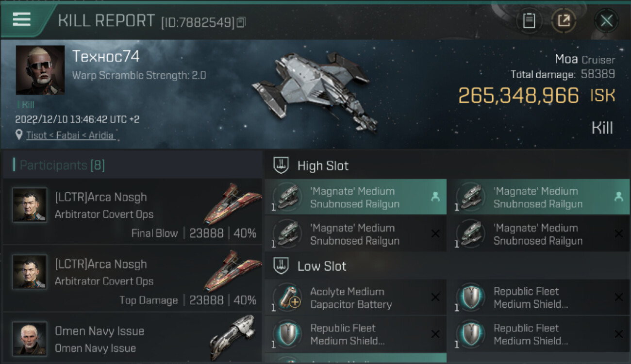Open the Tisot < Fabai < Aridia location link
Image resolution: width=631 pixels, height=364 pixels.
tap(70, 135)
